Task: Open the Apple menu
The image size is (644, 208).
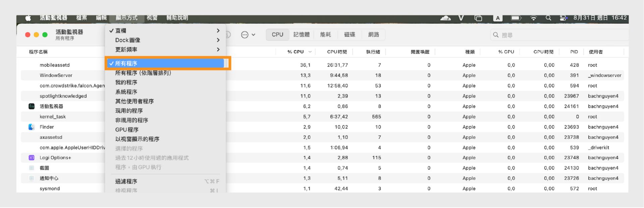Action: pyautogui.click(x=28, y=18)
